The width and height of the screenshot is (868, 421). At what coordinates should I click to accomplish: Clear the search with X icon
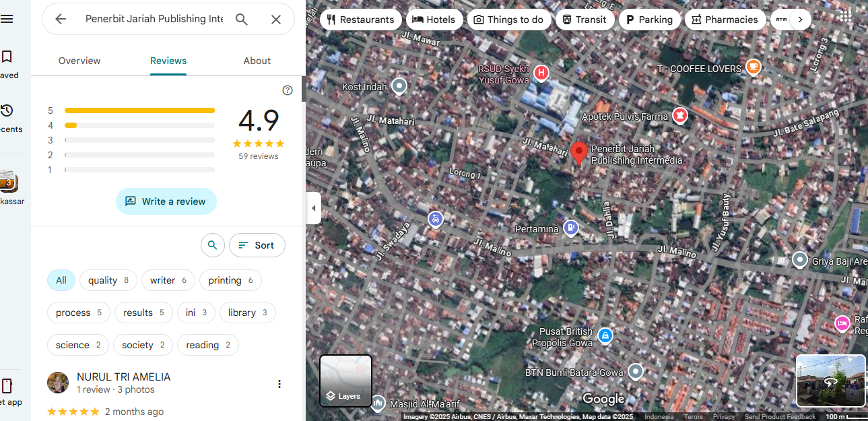(276, 19)
